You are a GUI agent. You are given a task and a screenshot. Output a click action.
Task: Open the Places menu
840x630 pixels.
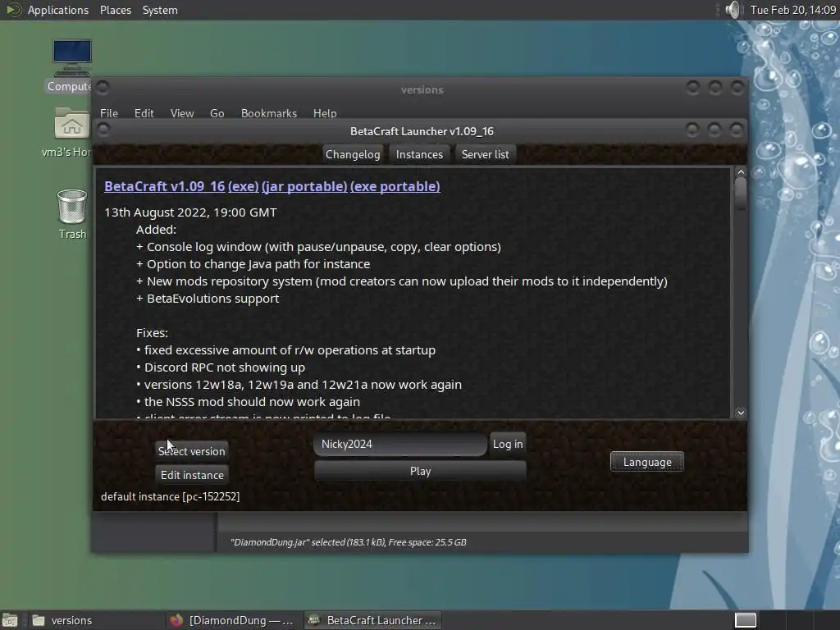115,10
